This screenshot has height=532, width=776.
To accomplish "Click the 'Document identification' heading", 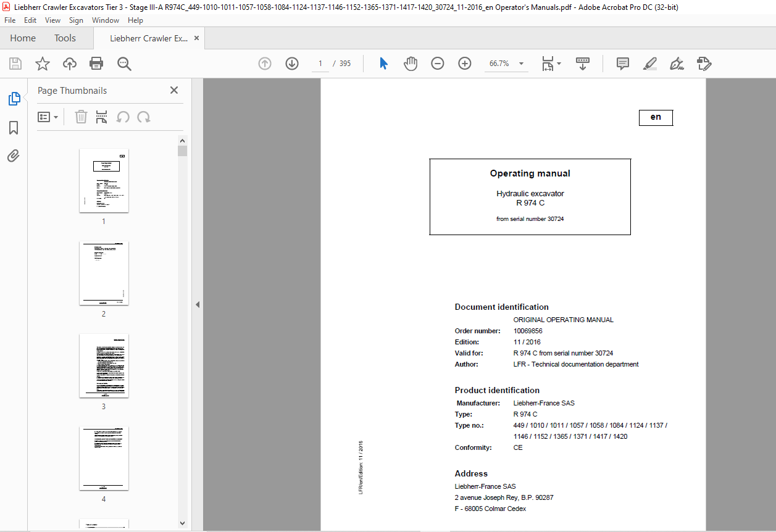I will pyautogui.click(x=501, y=307).
